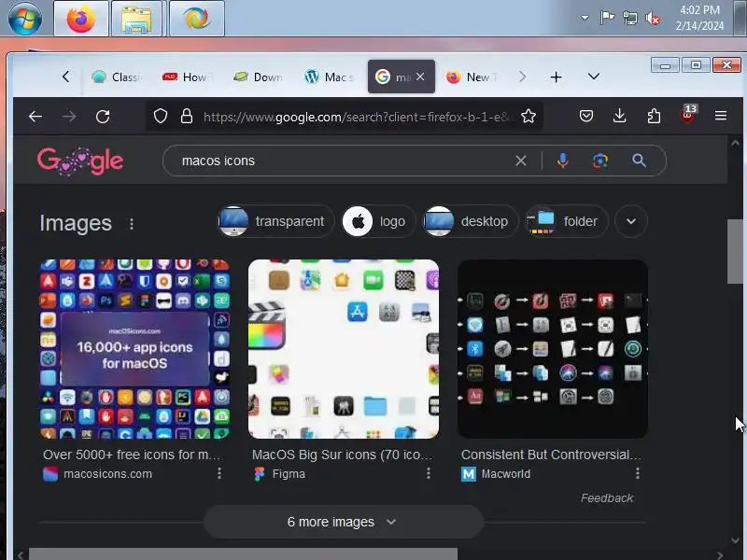Screen dimensions: 747x560
Task: Search by image with Google Lens
Action: pos(600,161)
